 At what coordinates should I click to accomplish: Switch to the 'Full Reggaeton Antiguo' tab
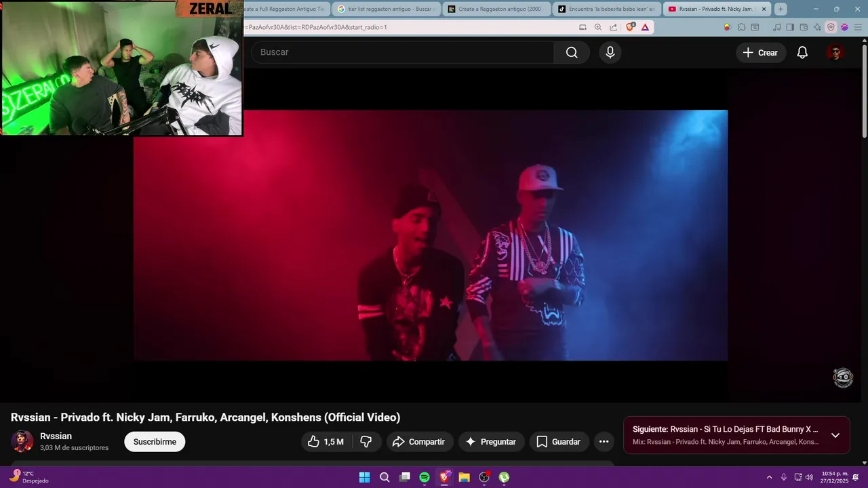click(286, 9)
